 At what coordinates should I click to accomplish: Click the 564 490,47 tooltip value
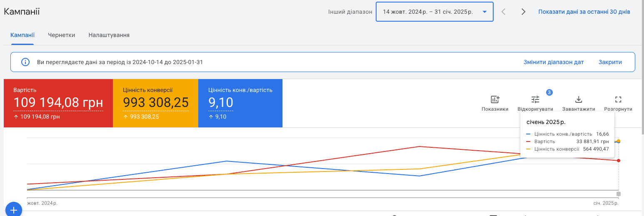[596, 149]
